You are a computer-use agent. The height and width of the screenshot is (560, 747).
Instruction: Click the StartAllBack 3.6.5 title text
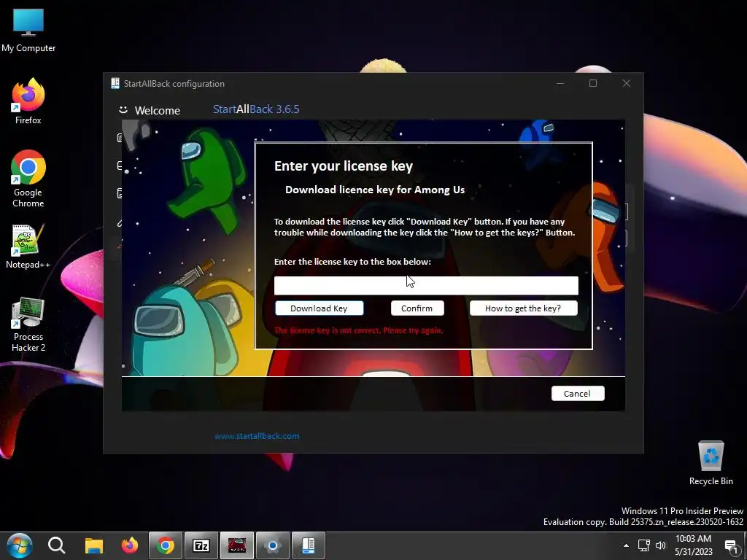tap(256, 109)
